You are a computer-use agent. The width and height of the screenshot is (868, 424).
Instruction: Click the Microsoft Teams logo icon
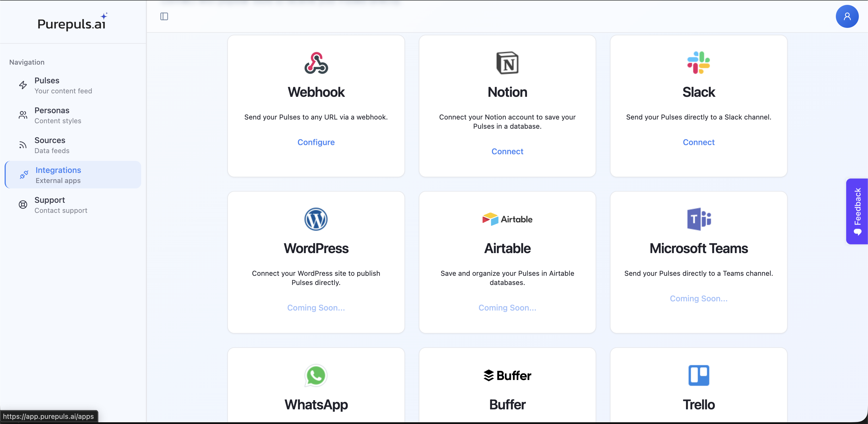[x=698, y=219]
